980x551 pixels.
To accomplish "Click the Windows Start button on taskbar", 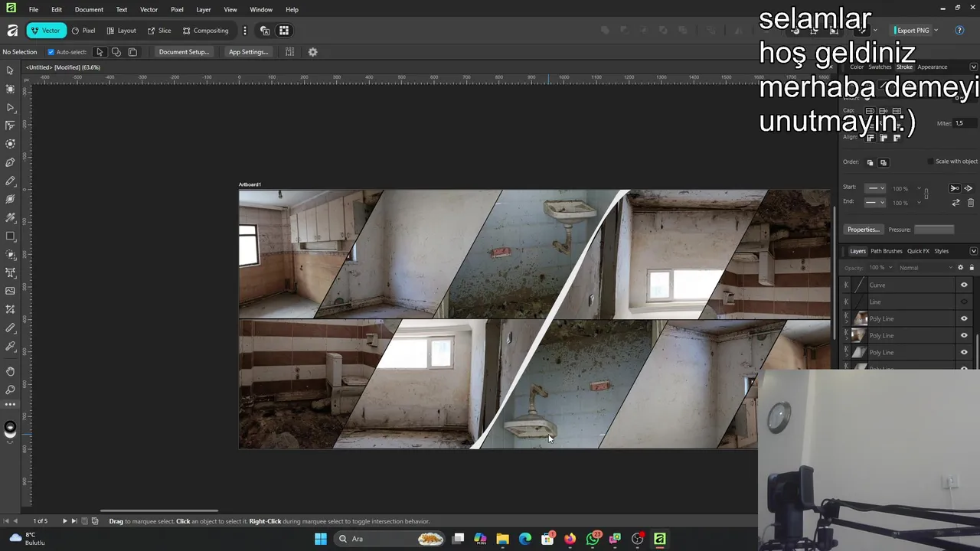I will [x=321, y=539].
